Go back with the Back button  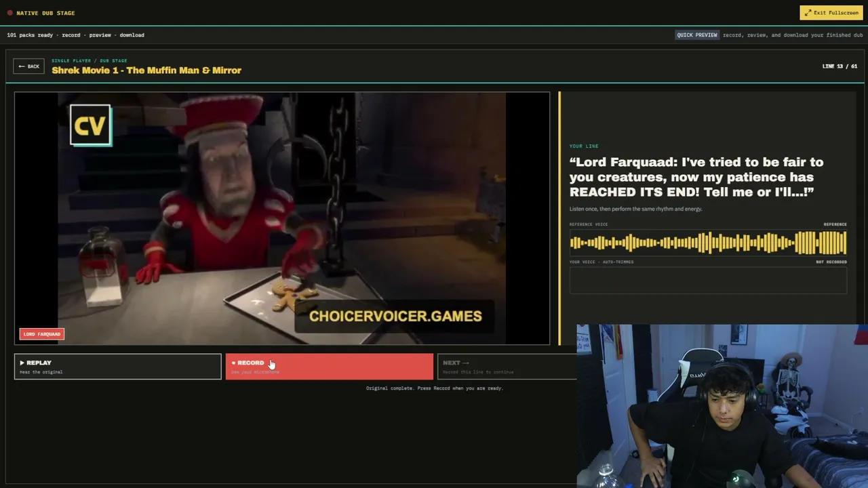coord(28,66)
